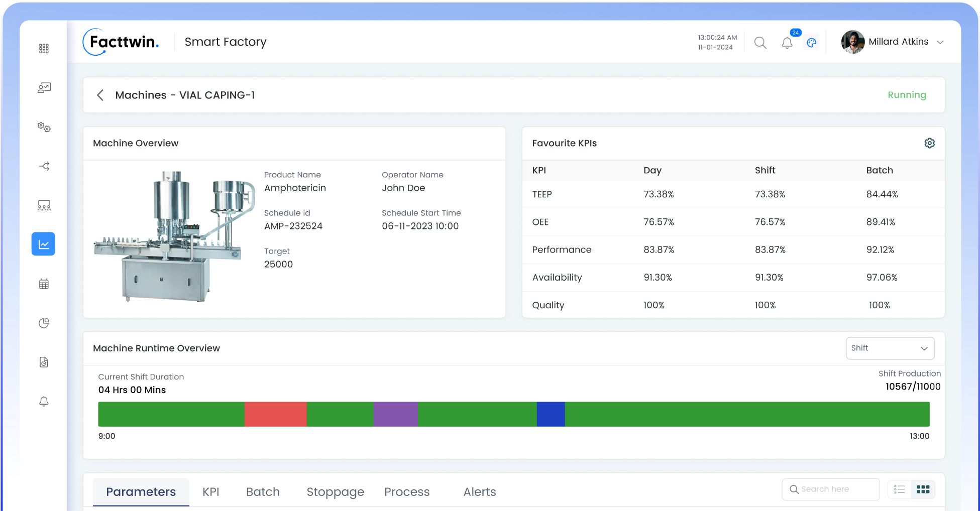Open search from the top bar
This screenshot has width=980, height=511.
point(760,43)
